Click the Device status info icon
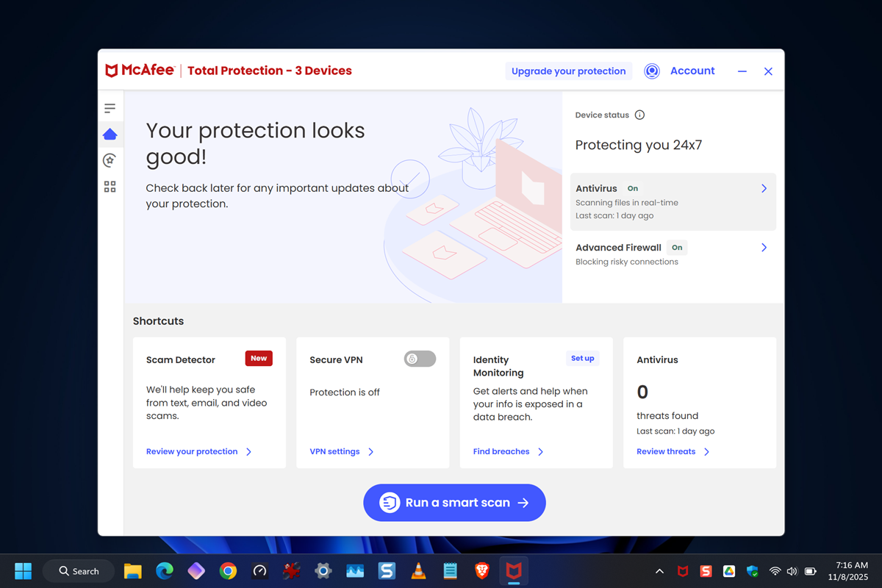The image size is (882, 588). click(x=639, y=115)
